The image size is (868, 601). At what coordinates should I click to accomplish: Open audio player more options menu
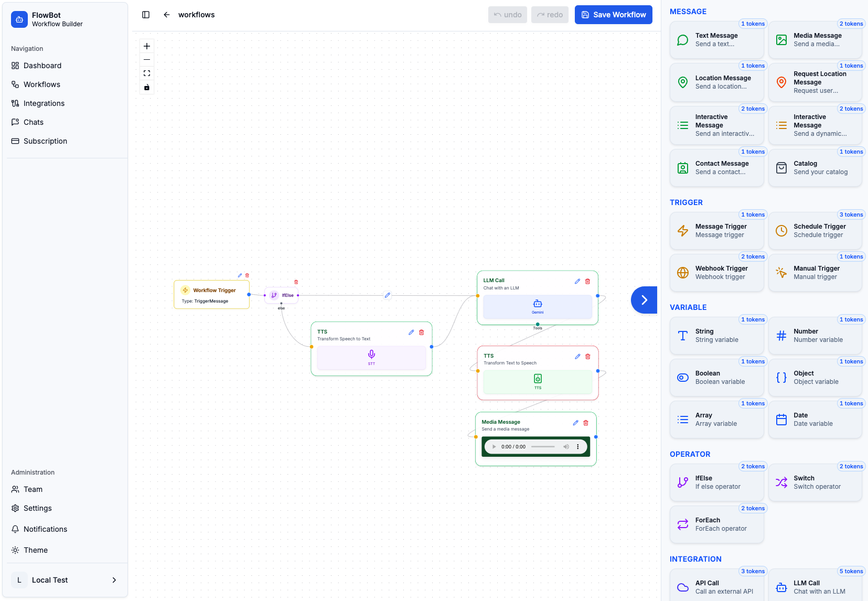[578, 447]
